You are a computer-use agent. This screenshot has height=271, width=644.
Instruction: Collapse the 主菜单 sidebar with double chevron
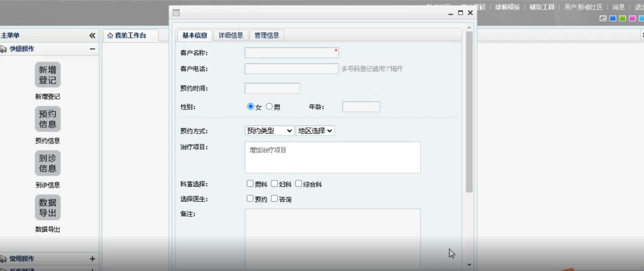point(92,35)
